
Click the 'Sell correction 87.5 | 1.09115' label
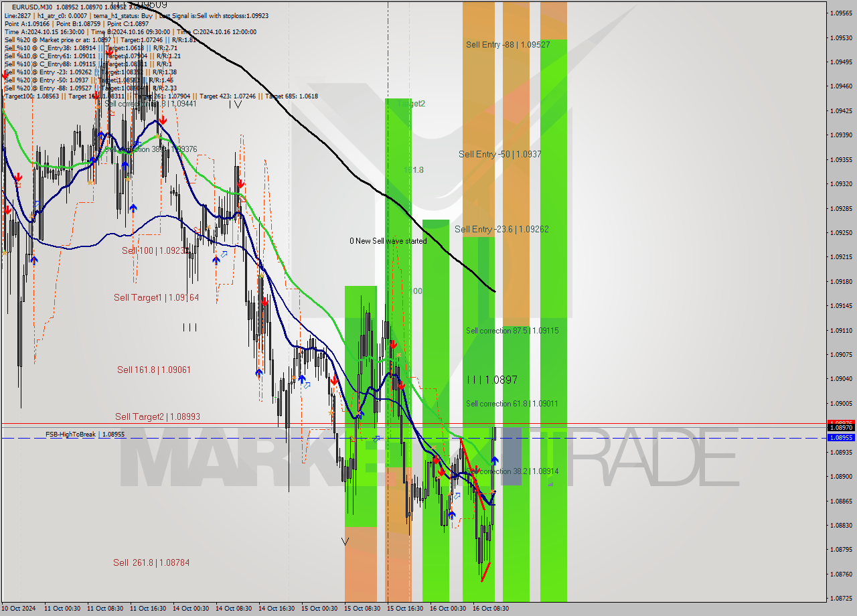[x=512, y=331]
